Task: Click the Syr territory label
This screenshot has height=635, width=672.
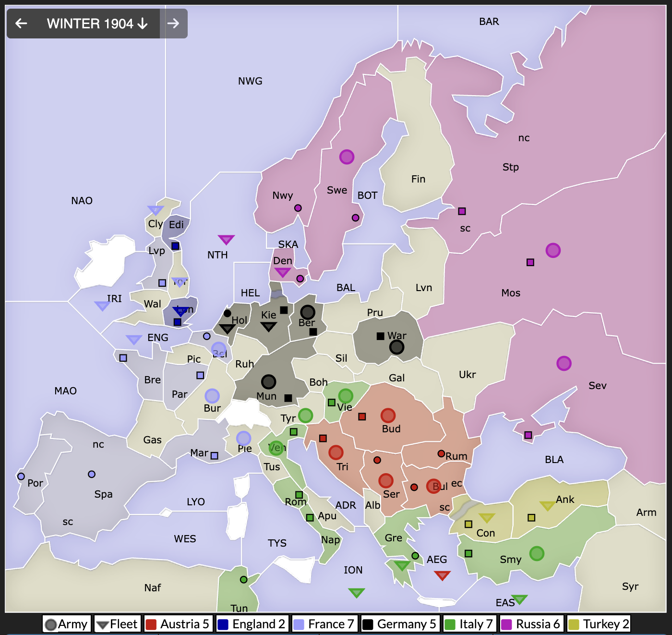Action: pyautogui.click(x=630, y=586)
